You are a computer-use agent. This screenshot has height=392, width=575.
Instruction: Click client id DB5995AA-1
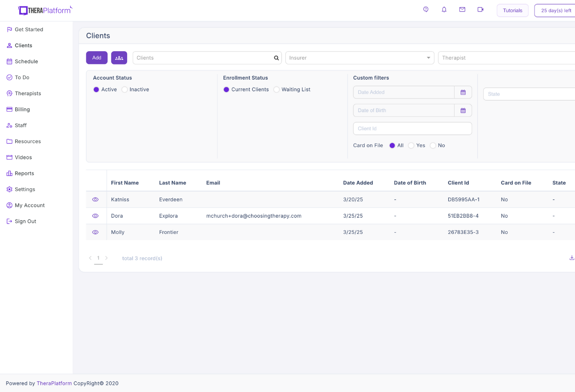tap(464, 199)
